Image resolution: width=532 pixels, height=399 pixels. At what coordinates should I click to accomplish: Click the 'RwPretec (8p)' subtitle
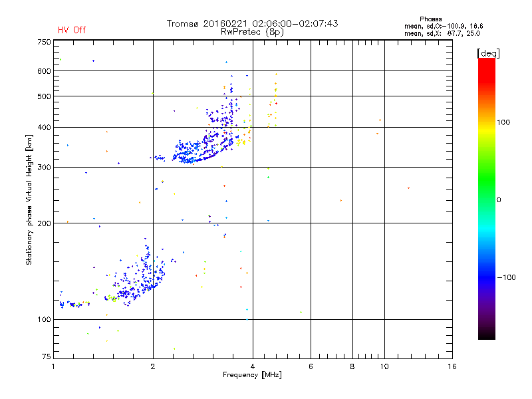[252, 32]
